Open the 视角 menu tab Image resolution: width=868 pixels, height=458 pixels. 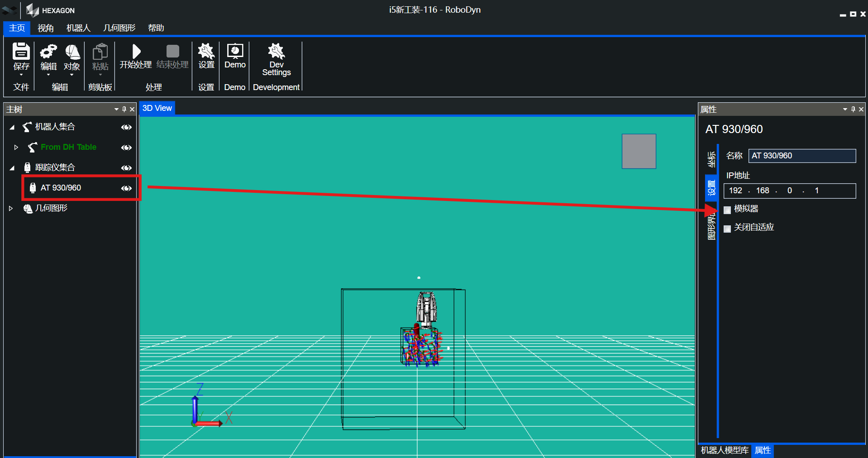(x=45, y=28)
